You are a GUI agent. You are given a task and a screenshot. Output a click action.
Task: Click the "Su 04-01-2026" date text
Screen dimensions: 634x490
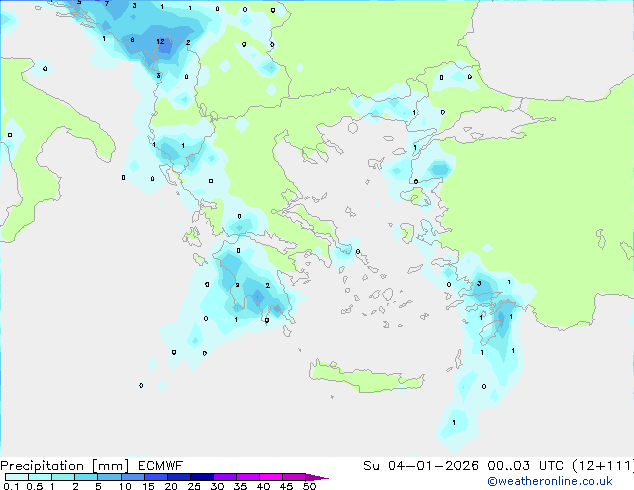(421, 466)
